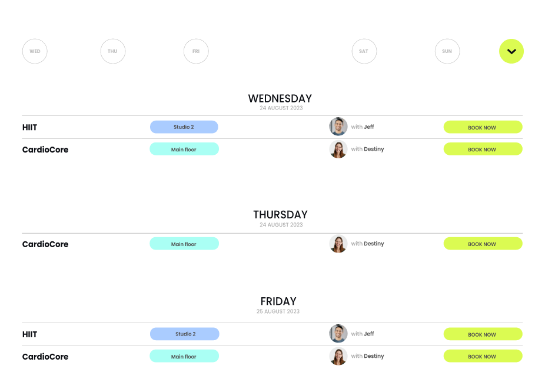The width and height of the screenshot is (545, 392).
Task: Switch to the FRI day tab
Action: pyautogui.click(x=196, y=51)
